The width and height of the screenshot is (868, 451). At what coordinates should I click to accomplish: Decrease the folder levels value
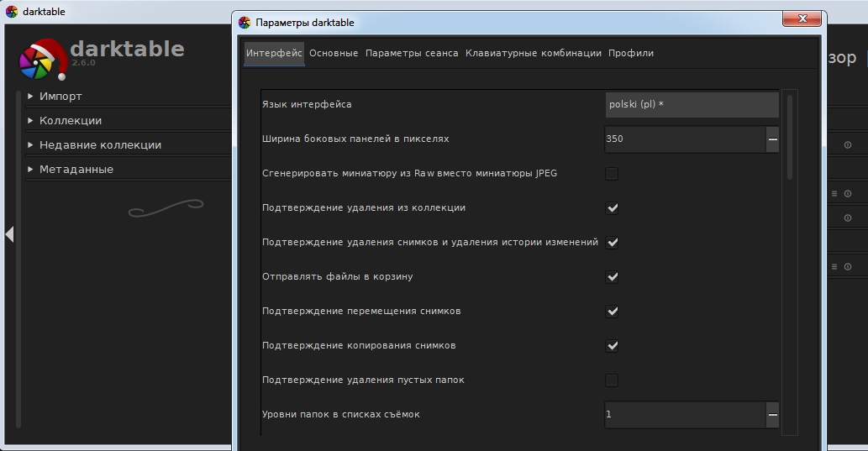pos(772,415)
